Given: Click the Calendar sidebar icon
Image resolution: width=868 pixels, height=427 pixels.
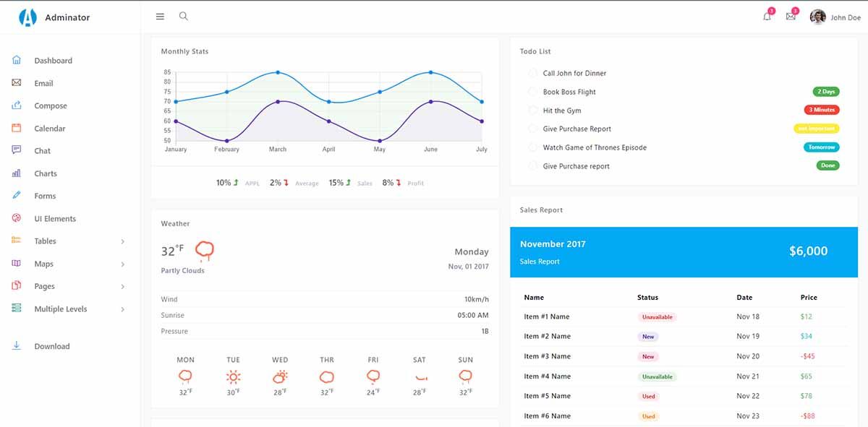Looking at the screenshot, I should click(17, 128).
